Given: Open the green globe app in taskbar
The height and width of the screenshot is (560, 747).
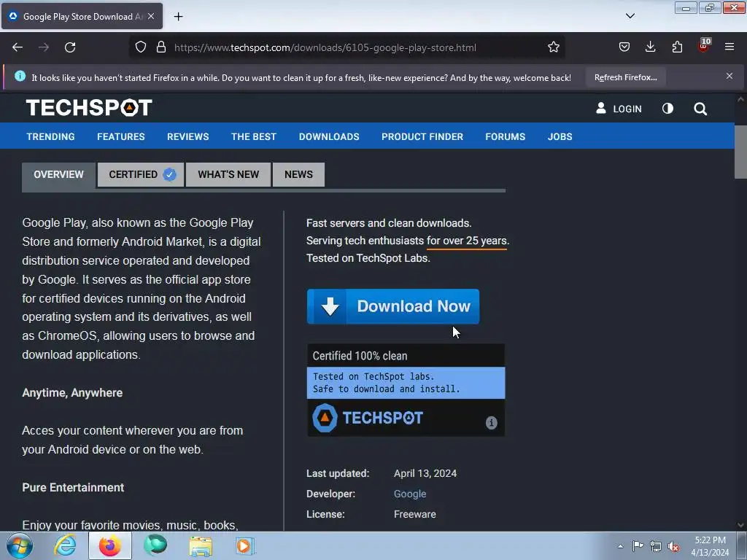Looking at the screenshot, I should 155,545.
